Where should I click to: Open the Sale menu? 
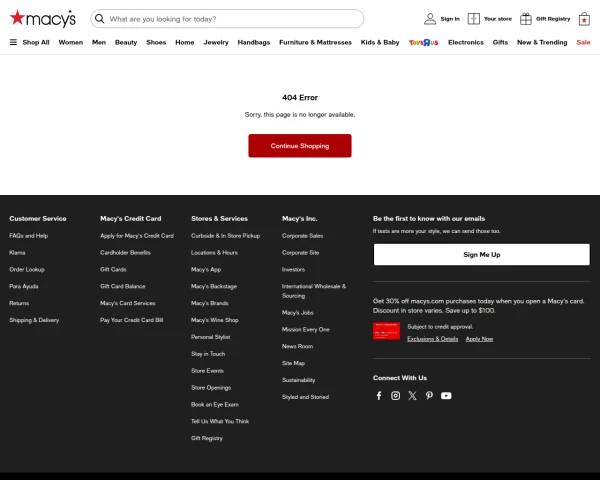583,42
